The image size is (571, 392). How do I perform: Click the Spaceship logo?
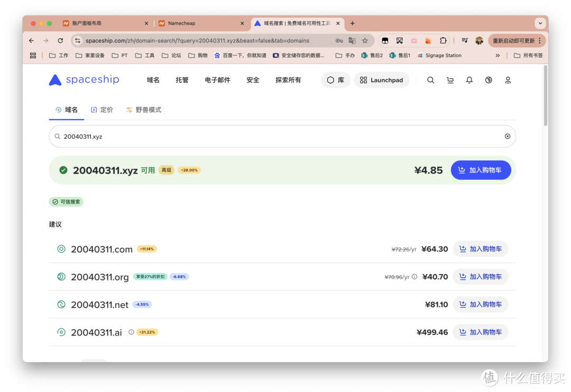[84, 80]
